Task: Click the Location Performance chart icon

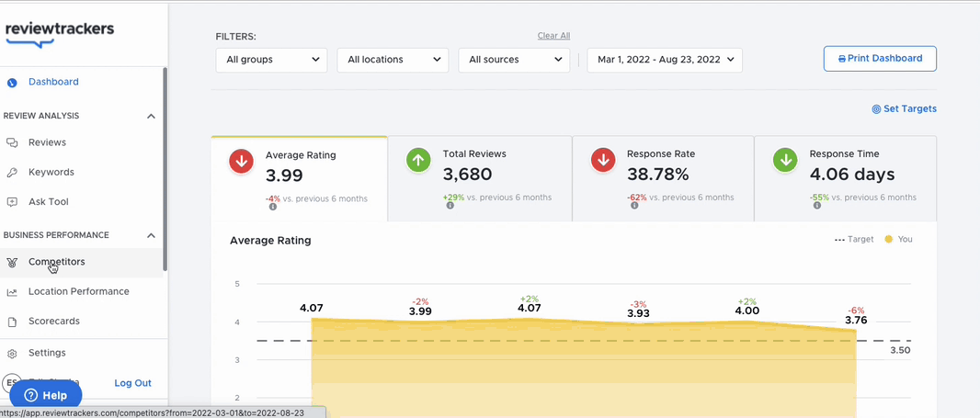Action: point(12,292)
